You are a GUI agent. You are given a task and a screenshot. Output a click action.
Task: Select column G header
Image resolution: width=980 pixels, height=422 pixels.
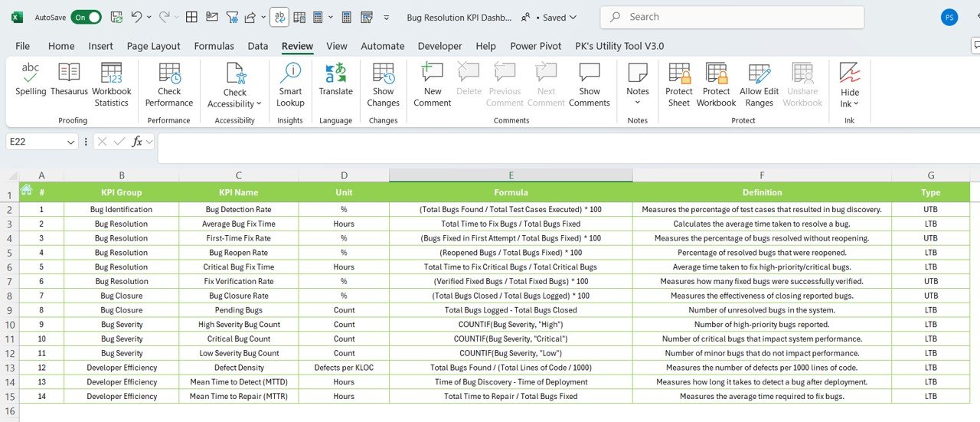[930, 175]
